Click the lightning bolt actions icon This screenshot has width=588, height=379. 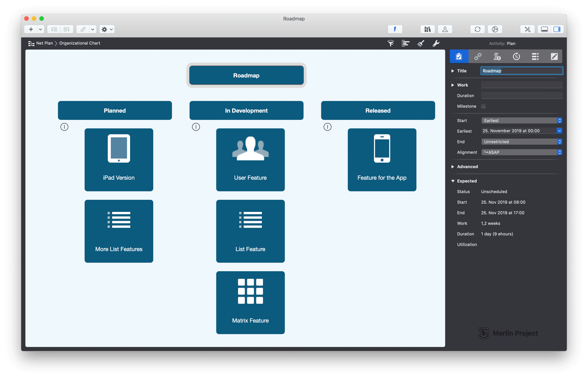coord(395,29)
